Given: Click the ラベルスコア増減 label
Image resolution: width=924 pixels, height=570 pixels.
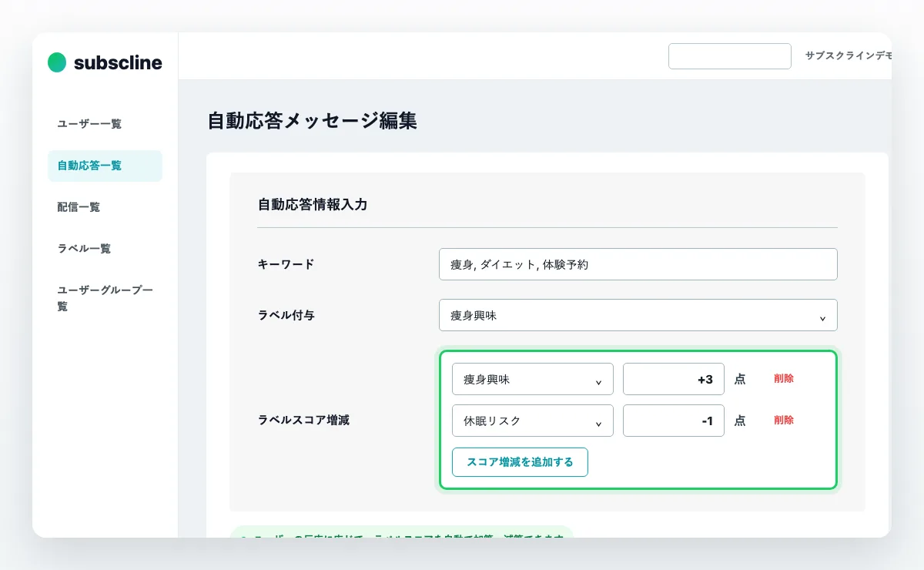Looking at the screenshot, I should (303, 421).
